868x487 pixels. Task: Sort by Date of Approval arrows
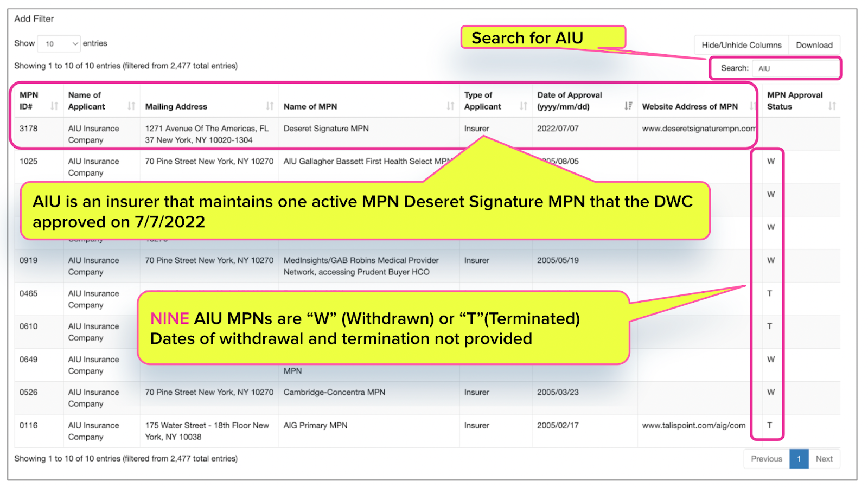[x=628, y=106]
